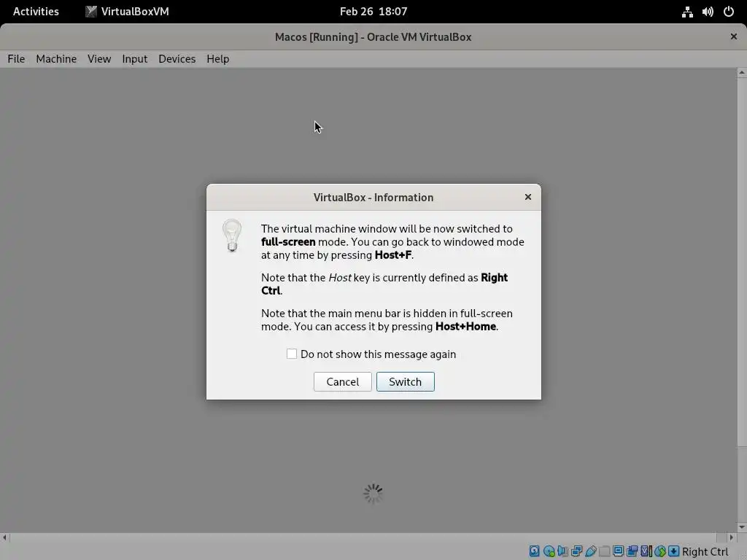Open the Help menu
The width and height of the screenshot is (747, 560).
(217, 58)
